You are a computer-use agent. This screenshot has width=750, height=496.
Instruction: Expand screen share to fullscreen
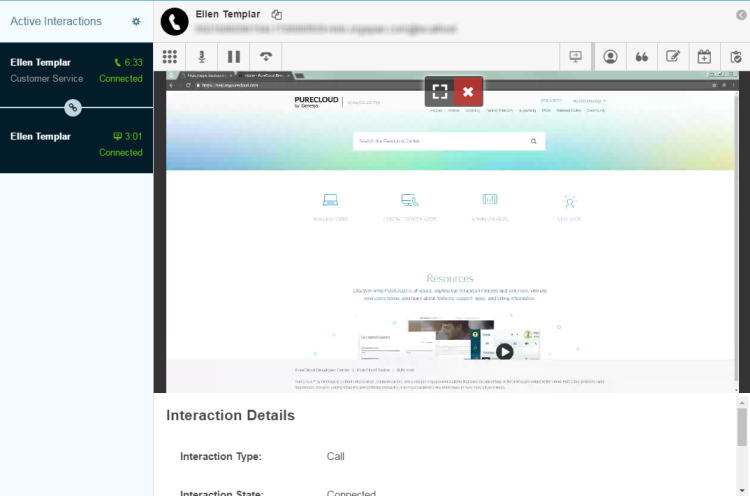point(439,91)
